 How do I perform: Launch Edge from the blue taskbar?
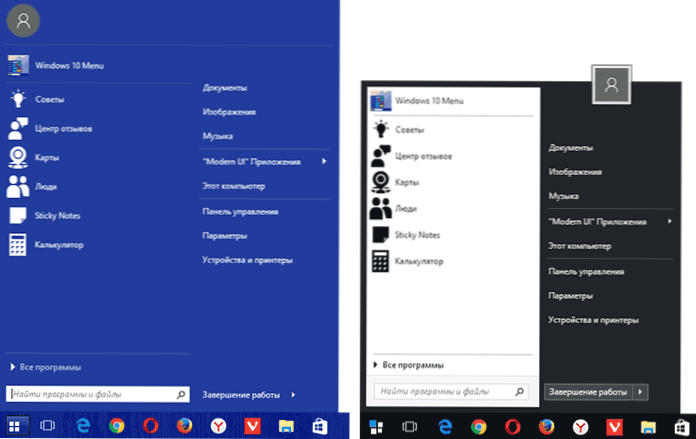[83, 426]
